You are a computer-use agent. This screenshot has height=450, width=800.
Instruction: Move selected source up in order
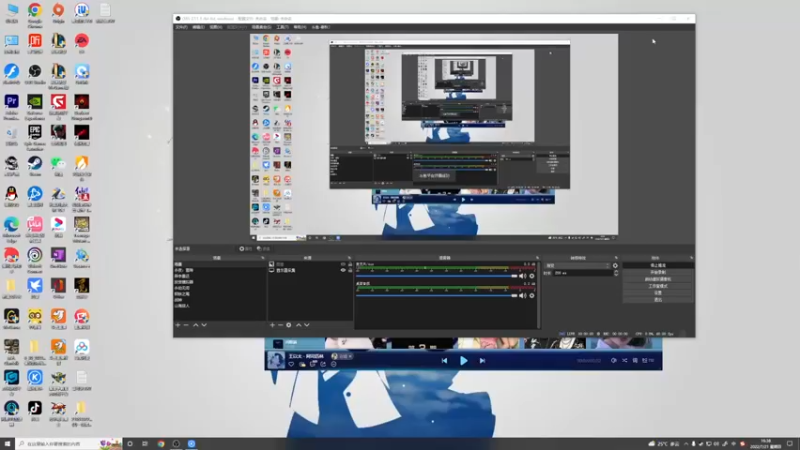coord(298,324)
